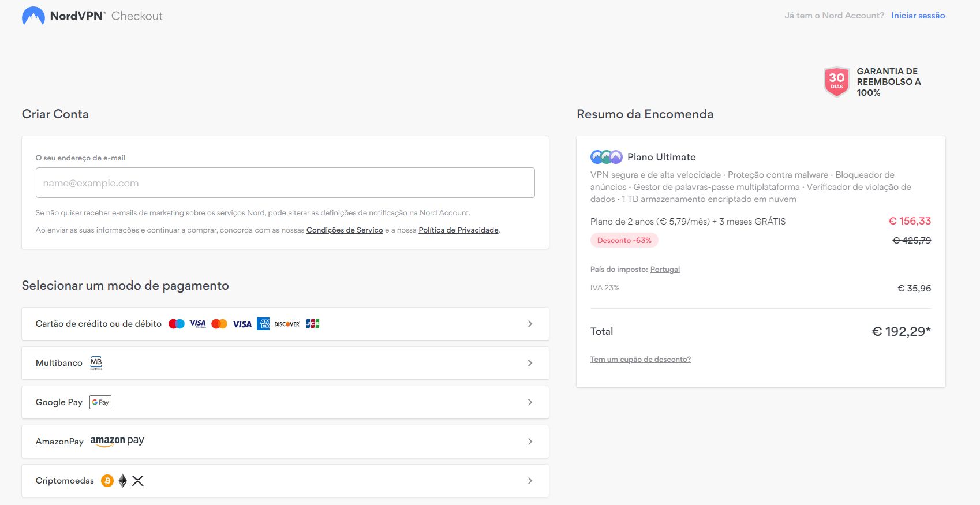Click the JCB card icon
This screenshot has height=505, width=980.
[312, 324]
